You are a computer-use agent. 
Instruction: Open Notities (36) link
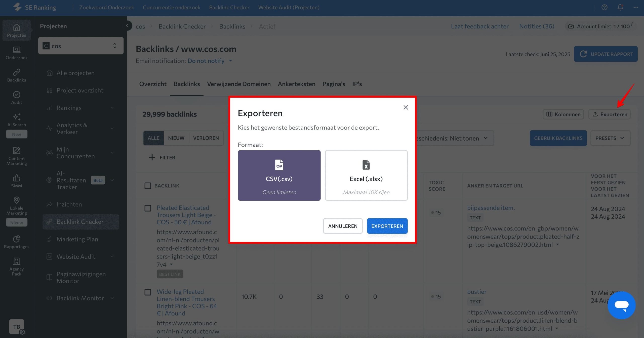point(537,26)
